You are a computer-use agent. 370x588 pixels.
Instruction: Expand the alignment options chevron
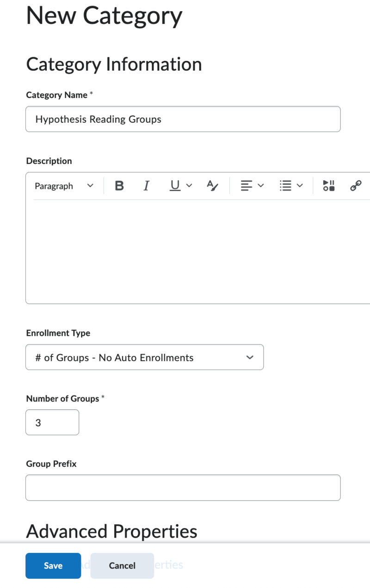(x=260, y=185)
